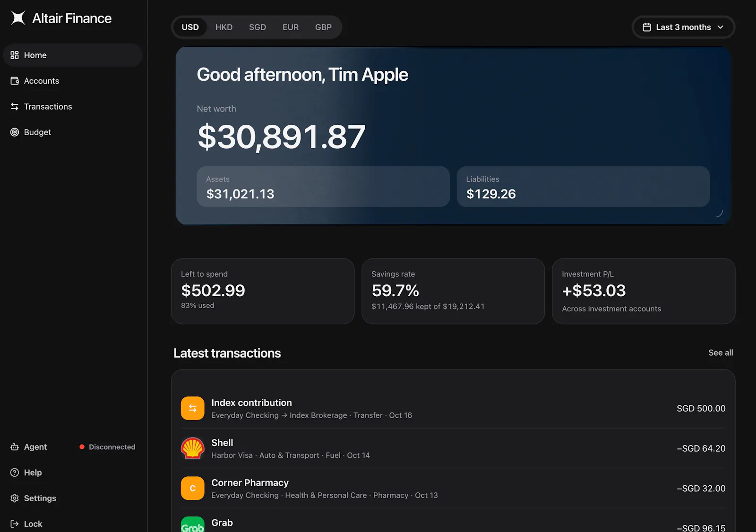Open the Left to spend card
Image resolution: width=756 pixels, height=532 pixels.
[x=263, y=291]
